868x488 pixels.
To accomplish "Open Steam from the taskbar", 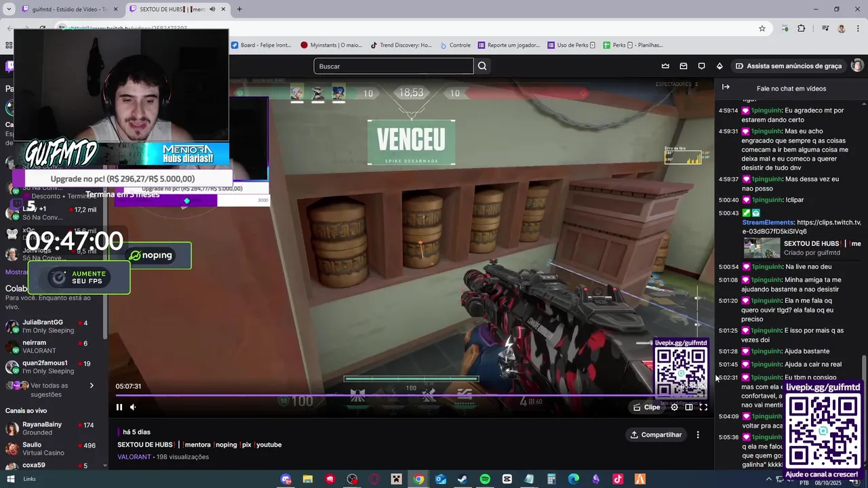I will coord(462,479).
